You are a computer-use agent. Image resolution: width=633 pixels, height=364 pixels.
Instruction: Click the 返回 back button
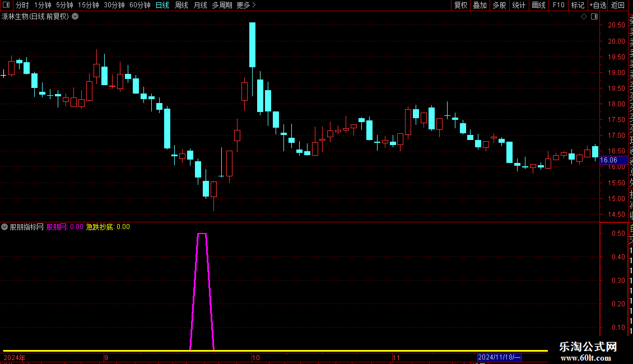(618, 5)
